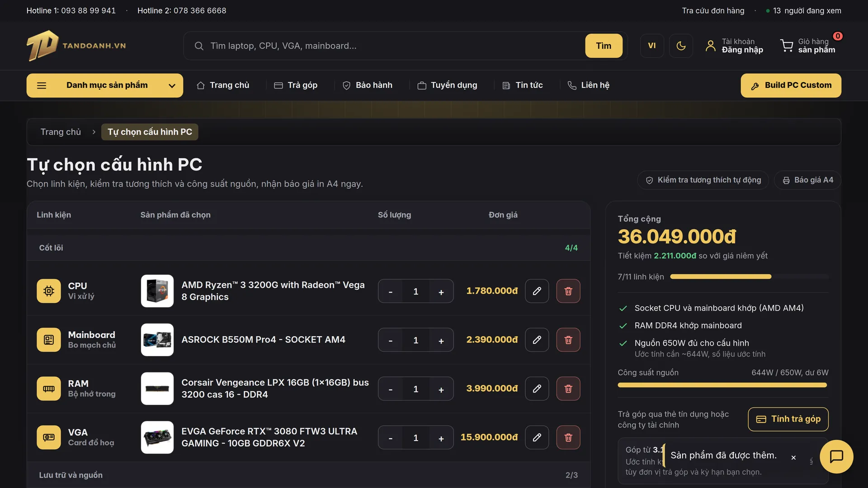Click Kiểm tra tương thích tự động
The width and height of the screenshot is (868, 488).
click(x=703, y=180)
